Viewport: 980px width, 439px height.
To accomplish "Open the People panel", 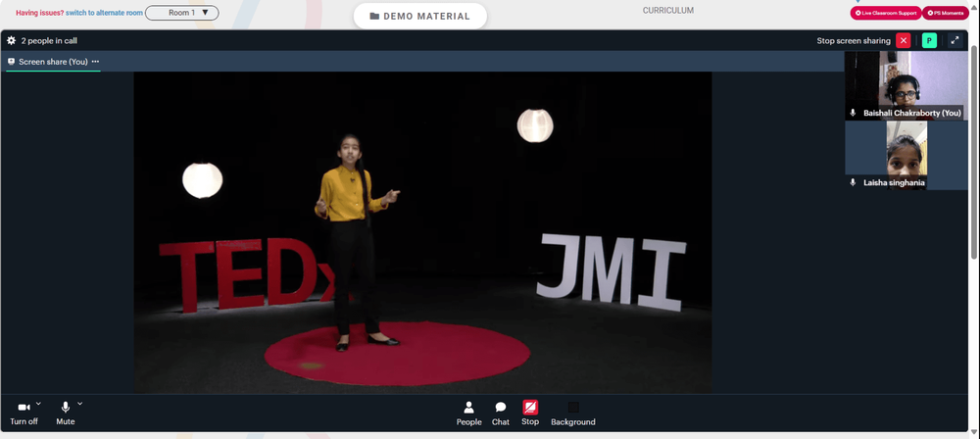I will tap(468, 414).
